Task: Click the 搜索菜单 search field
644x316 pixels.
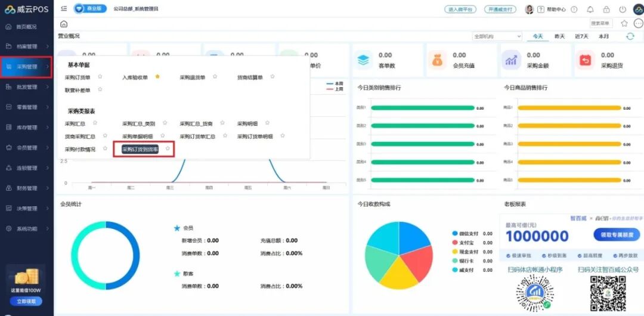Action: click(601, 23)
